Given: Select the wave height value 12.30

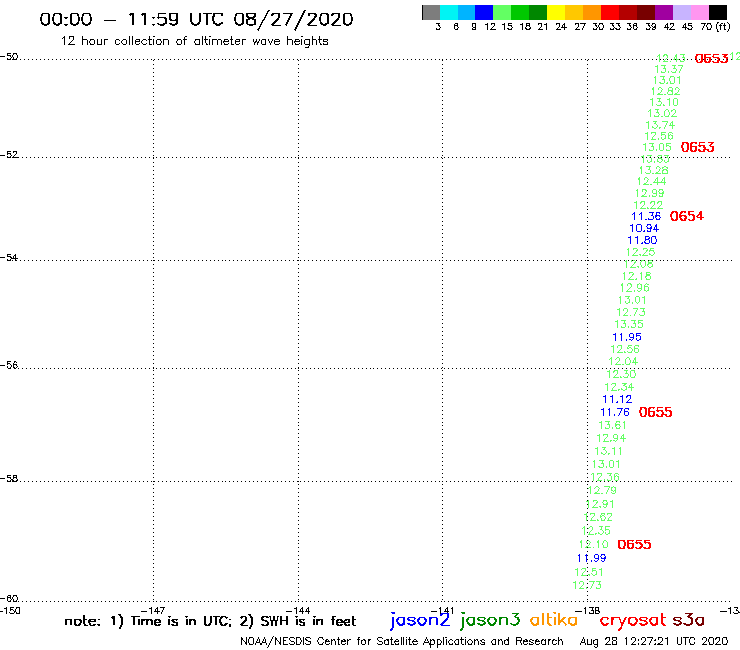Looking at the screenshot, I should 621,374.
